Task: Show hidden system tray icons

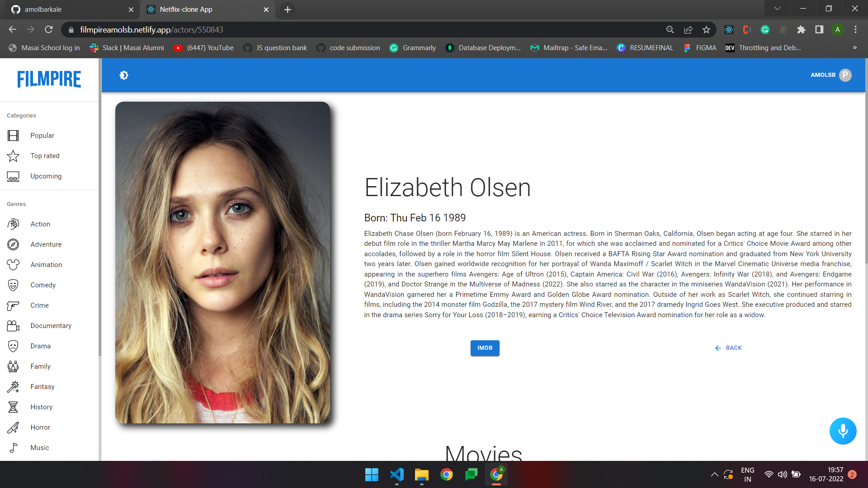Action: point(714,474)
